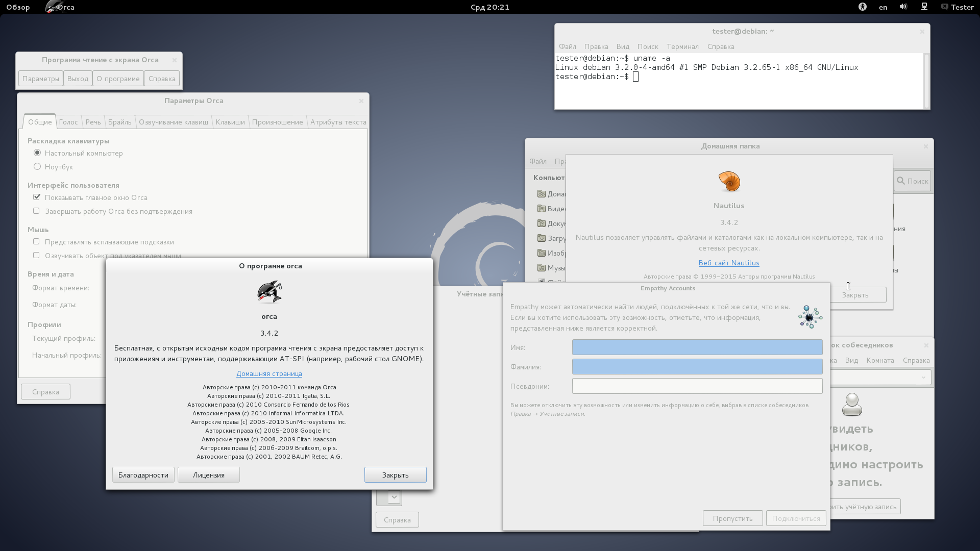
Task: Switch to the Произношение tab
Action: (278, 122)
